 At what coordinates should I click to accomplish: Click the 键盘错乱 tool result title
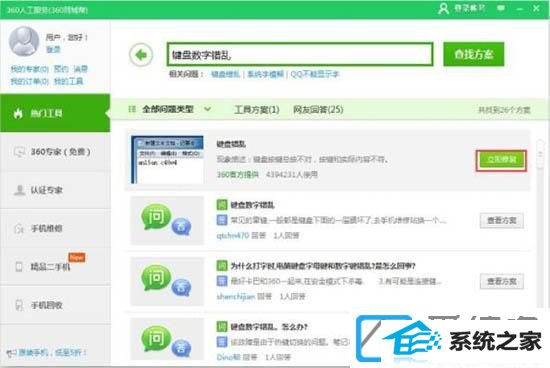pyautogui.click(x=231, y=144)
